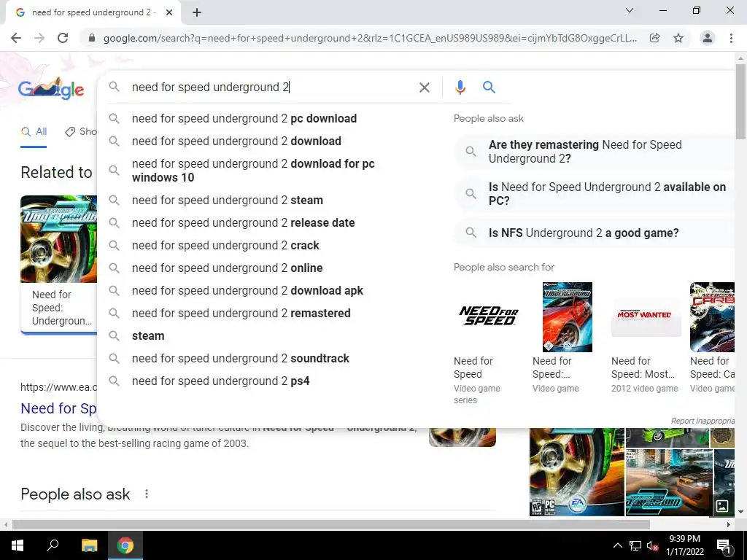Screen dimensions: 747x560
Task: Bookmark this page with star icon
Action: (x=678, y=38)
